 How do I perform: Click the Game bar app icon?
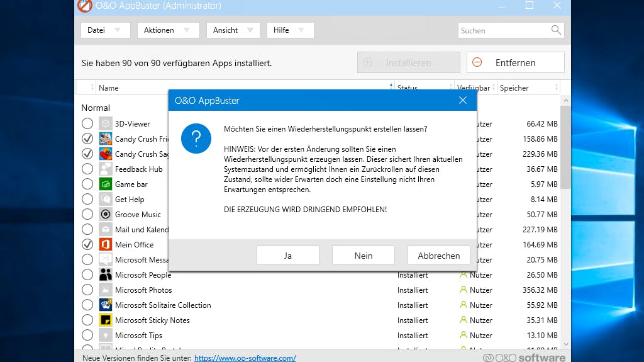(x=106, y=184)
